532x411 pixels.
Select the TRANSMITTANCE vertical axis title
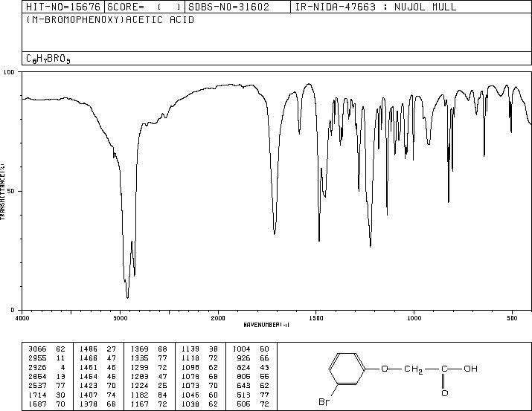(4, 191)
